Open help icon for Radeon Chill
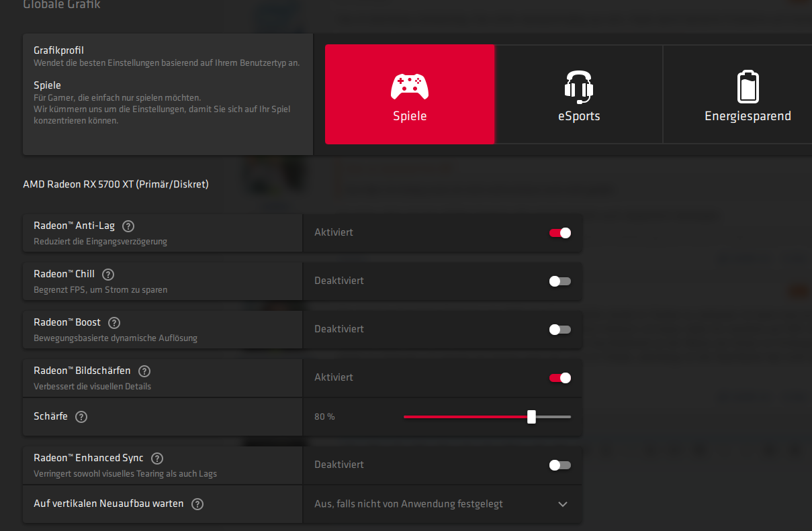This screenshot has height=531, width=812. tap(108, 275)
